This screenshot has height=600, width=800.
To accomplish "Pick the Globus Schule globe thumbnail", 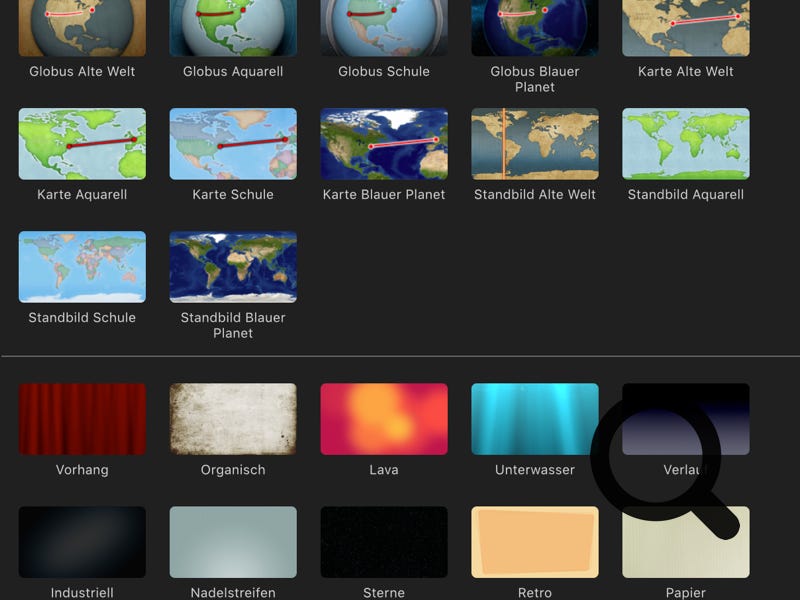I will [x=384, y=27].
